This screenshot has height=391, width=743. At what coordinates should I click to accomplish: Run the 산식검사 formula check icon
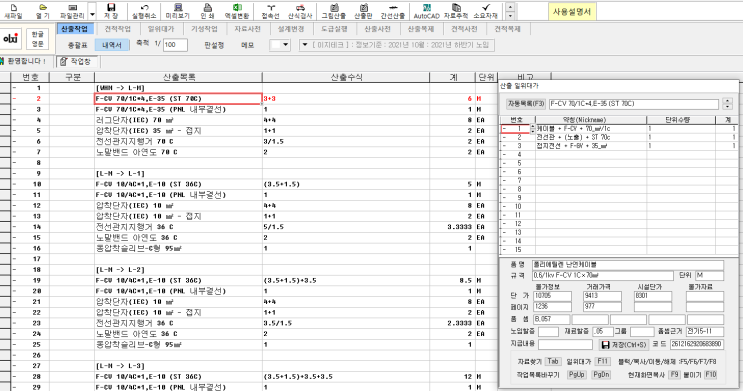pos(300,11)
